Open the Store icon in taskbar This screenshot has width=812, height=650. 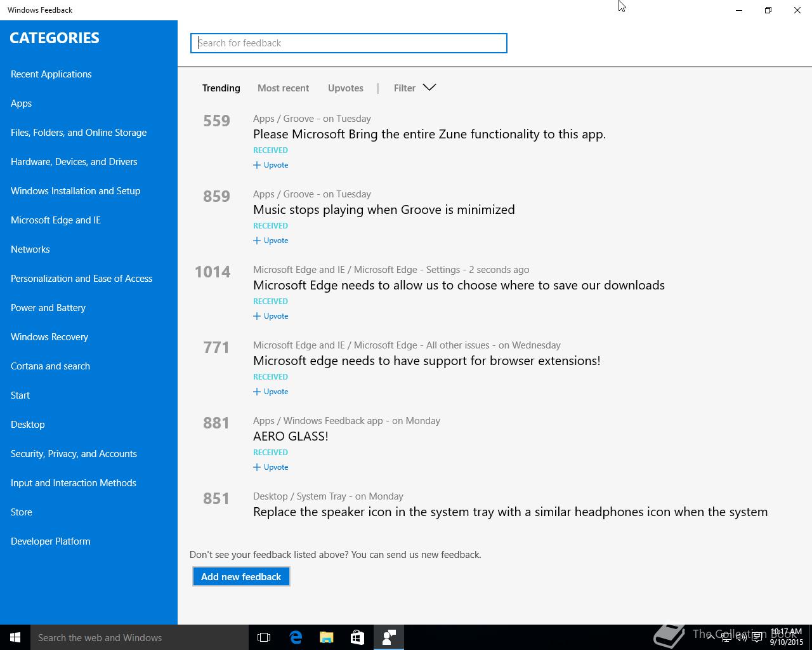point(357,637)
